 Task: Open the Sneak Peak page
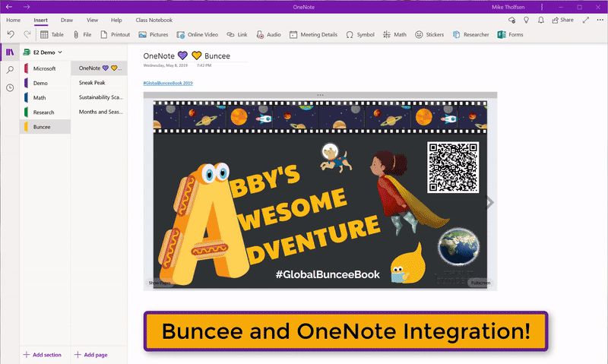pyautogui.click(x=100, y=83)
